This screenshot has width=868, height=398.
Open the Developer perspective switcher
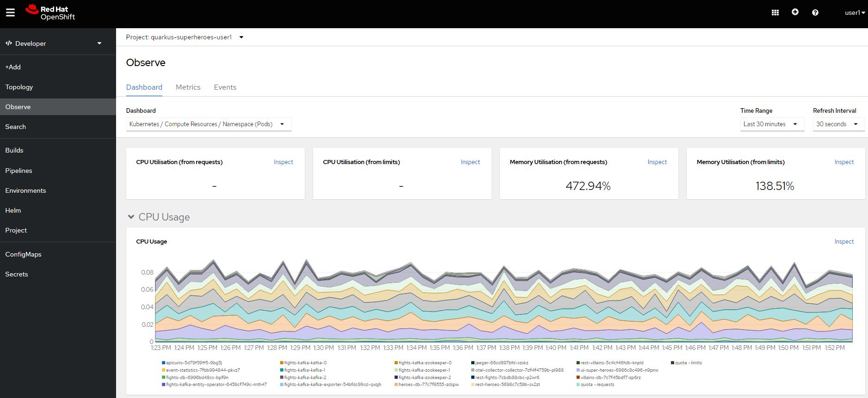(x=54, y=43)
